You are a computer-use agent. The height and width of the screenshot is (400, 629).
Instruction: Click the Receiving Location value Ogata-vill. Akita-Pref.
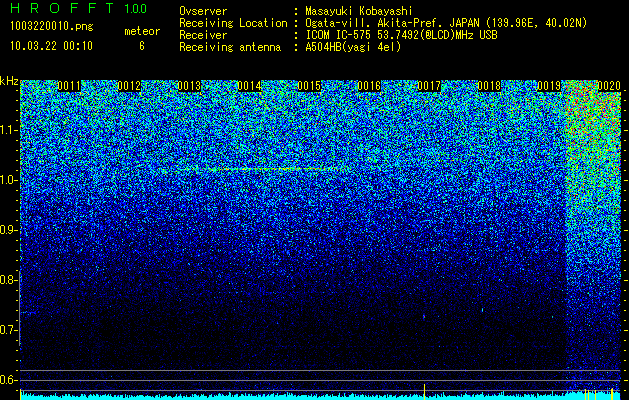[x=374, y=23]
